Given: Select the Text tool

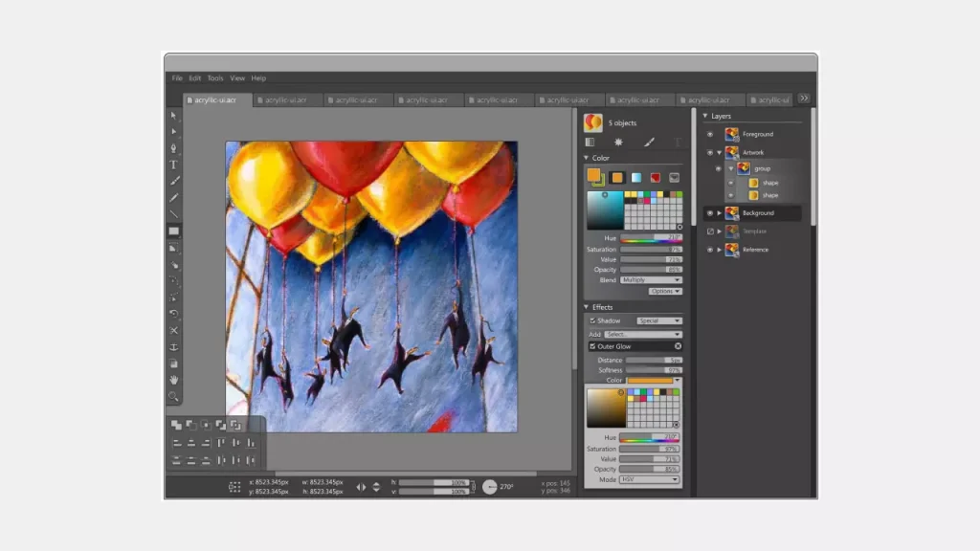Looking at the screenshot, I should pyautogui.click(x=174, y=165).
